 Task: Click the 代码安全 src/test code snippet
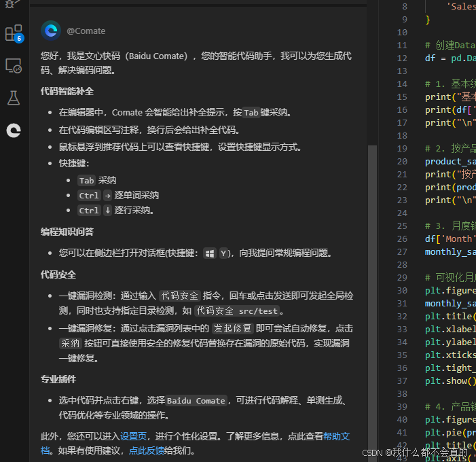pyautogui.click(x=237, y=311)
